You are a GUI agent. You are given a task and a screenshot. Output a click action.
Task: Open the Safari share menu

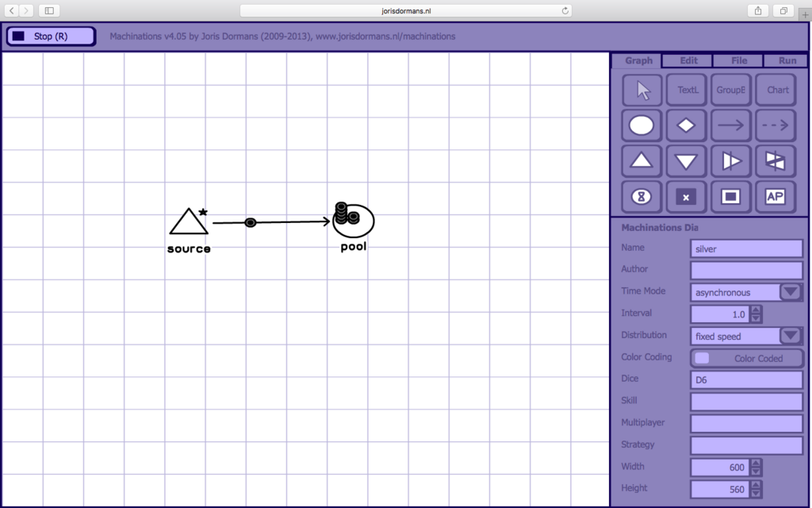(758, 10)
